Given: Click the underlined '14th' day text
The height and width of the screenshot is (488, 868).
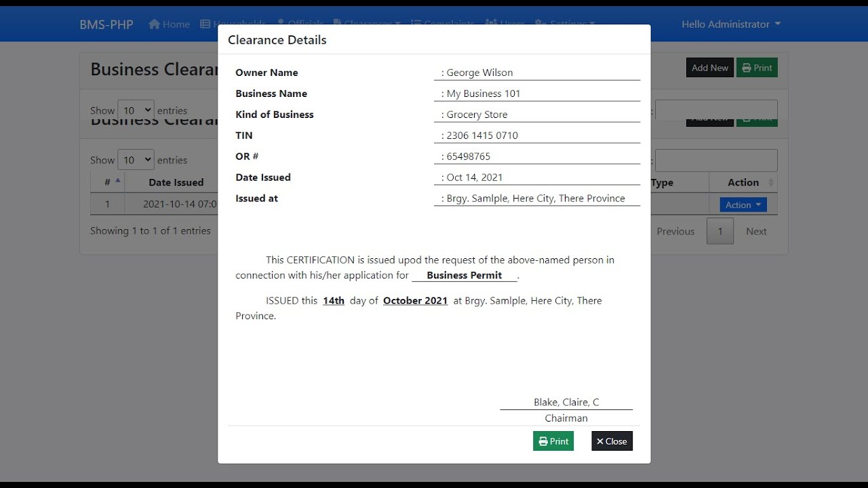Looking at the screenshot, I should pyautogui.click(x=334, y=301).
